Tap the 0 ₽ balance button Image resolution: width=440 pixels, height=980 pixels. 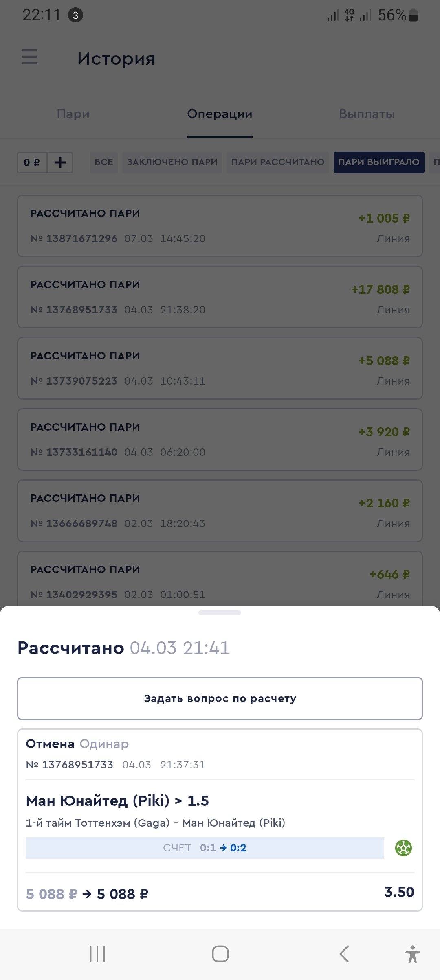tap(32, 163)
